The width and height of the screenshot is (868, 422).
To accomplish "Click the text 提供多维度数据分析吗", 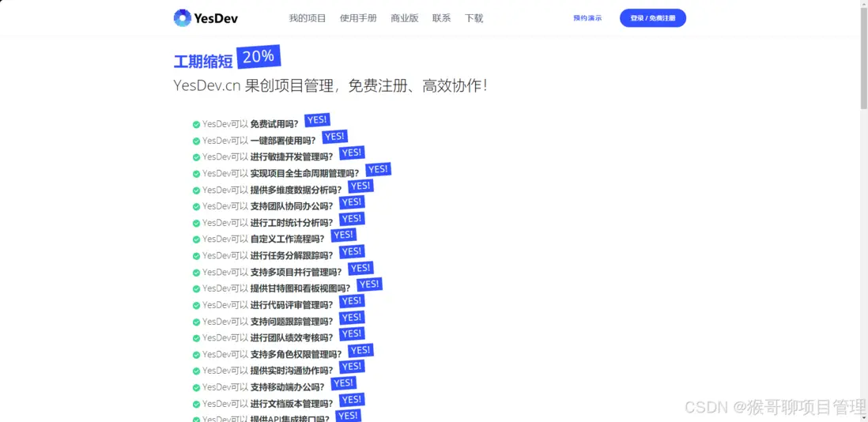I will coord(296,190).
